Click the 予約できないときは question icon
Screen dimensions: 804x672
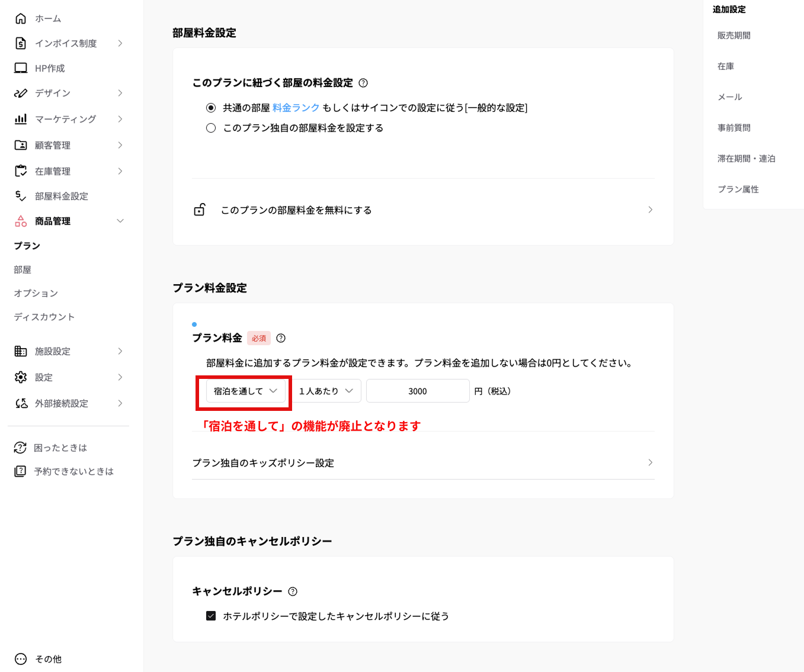(x=20, y=471)
